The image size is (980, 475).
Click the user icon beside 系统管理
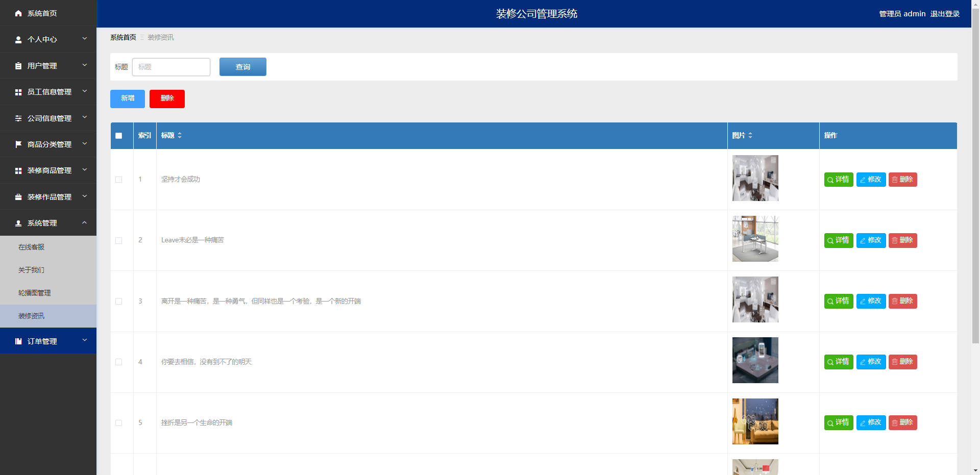tap(18, 223)
